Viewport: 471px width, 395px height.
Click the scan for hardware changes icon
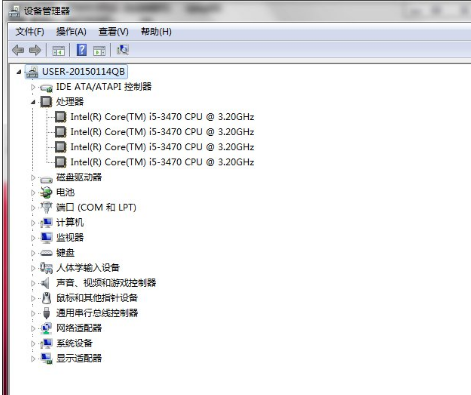pos(123,50)
